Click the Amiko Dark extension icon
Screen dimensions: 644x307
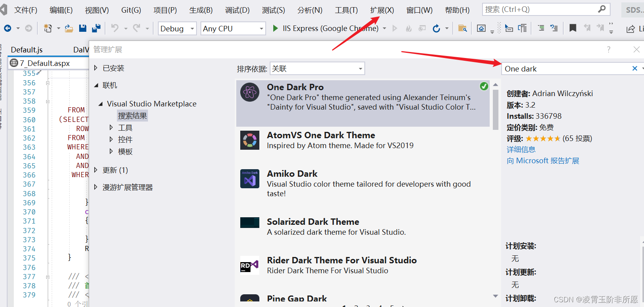(x=250, y=179)
